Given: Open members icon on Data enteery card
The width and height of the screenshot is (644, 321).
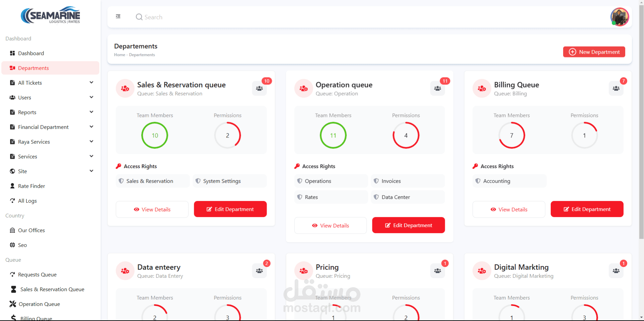Looking at the screenshot, I should tap(259, 271).
